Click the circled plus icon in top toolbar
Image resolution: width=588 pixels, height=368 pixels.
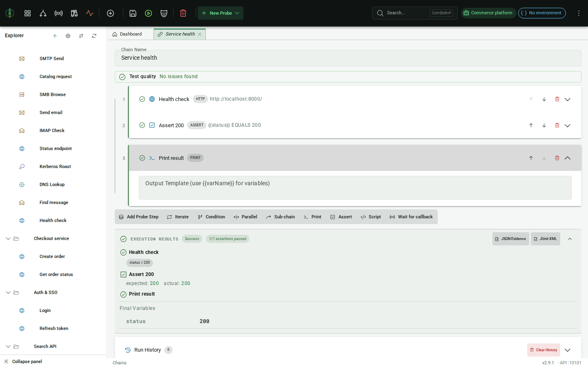[x=110, y=13]
